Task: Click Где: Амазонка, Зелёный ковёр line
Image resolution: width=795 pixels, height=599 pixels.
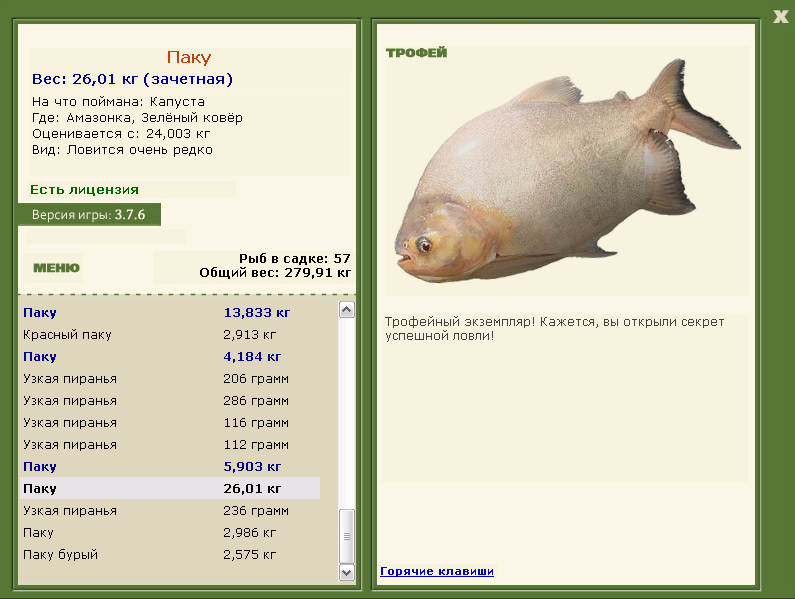Action: [x=137, y=118]
